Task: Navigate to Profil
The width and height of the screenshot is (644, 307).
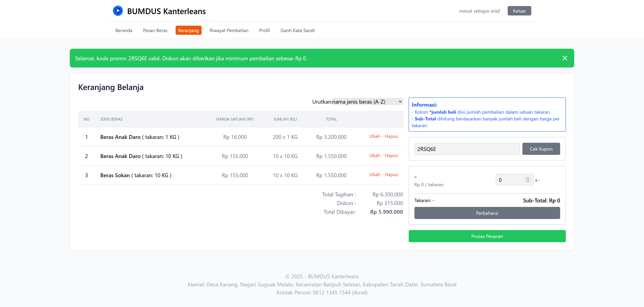Action: pyautogui.click(x=264, y=30)
